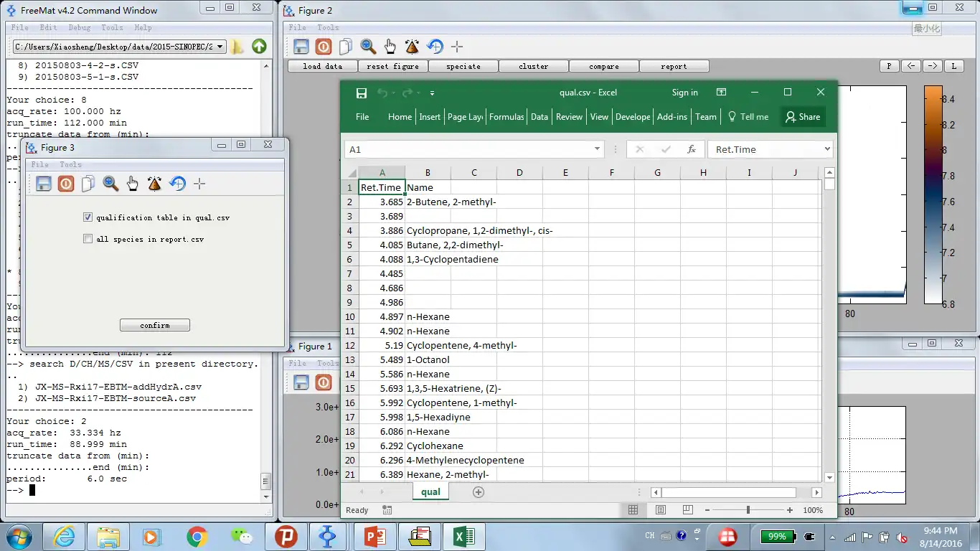The width and height of the screenshot is (980, 551).
Task: Click the 'report' button
Action: (x=674, y=66)
